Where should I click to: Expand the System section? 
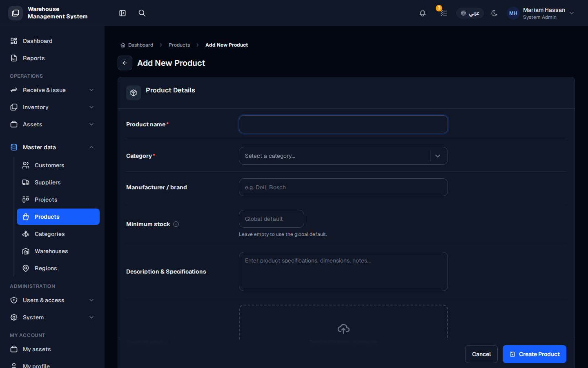pos(52,317)
